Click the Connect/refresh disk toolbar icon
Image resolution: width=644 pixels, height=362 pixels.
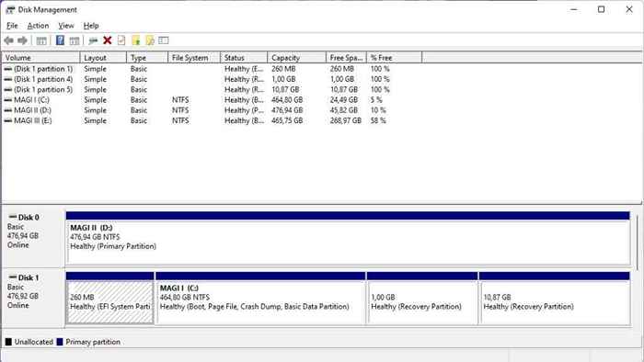point(93,40)
